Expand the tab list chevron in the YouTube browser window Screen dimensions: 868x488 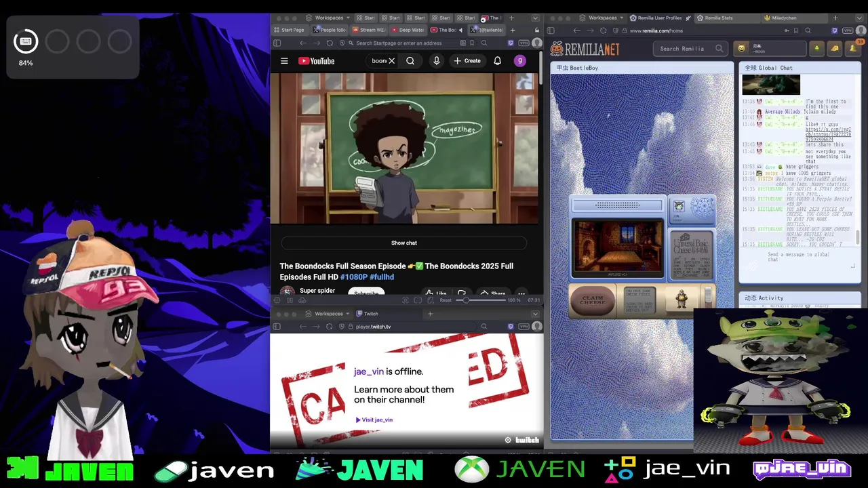[x=535, y=18]
